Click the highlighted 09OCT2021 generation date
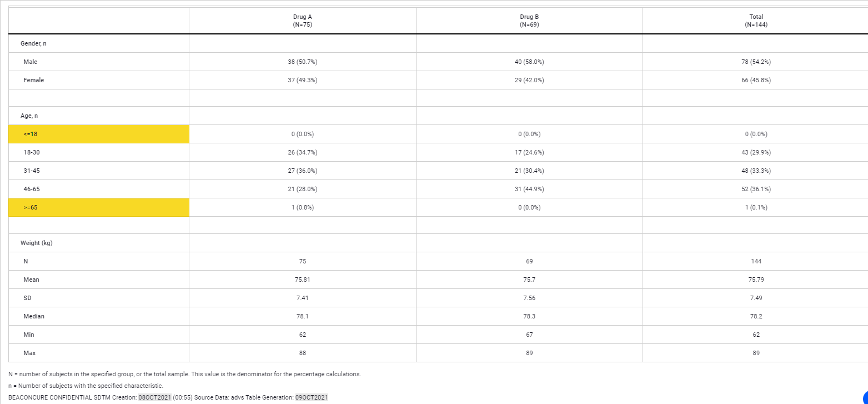Screen dimensions: 868x404 pyautogui.click(x=312, y=397)
